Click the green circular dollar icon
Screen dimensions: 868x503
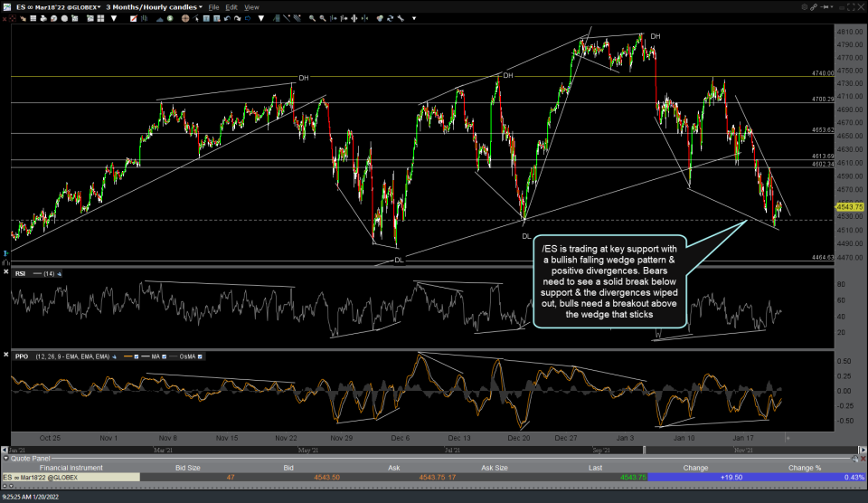pyautogui.click(x=170, y=18)
